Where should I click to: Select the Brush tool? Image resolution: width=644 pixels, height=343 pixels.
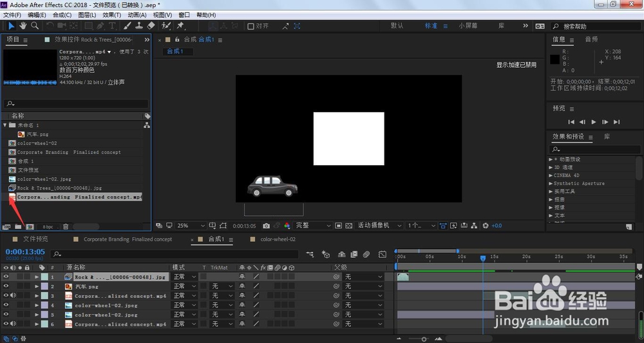click(x=128, y=26)
